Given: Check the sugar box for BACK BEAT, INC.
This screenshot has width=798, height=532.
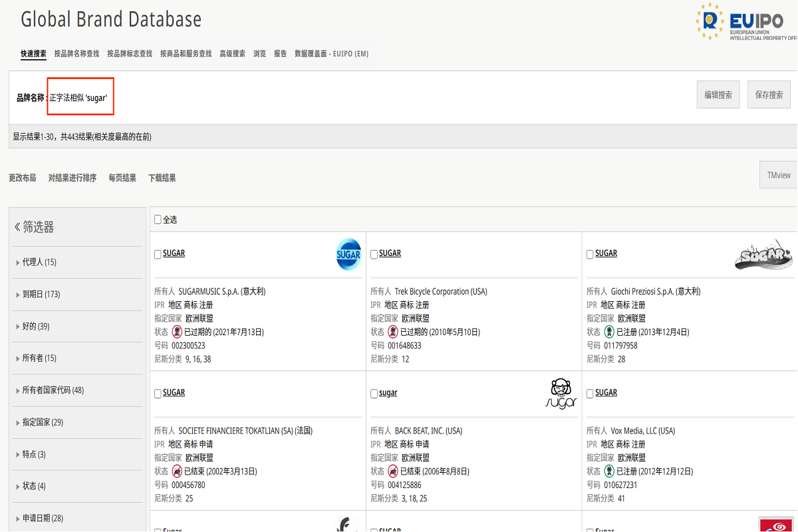Looking at the screenshot, I should (x=374, y=393).
